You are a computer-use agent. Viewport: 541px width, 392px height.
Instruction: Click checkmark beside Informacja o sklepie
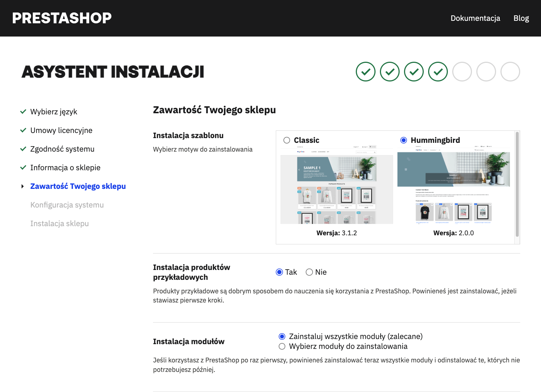point(23,167)
